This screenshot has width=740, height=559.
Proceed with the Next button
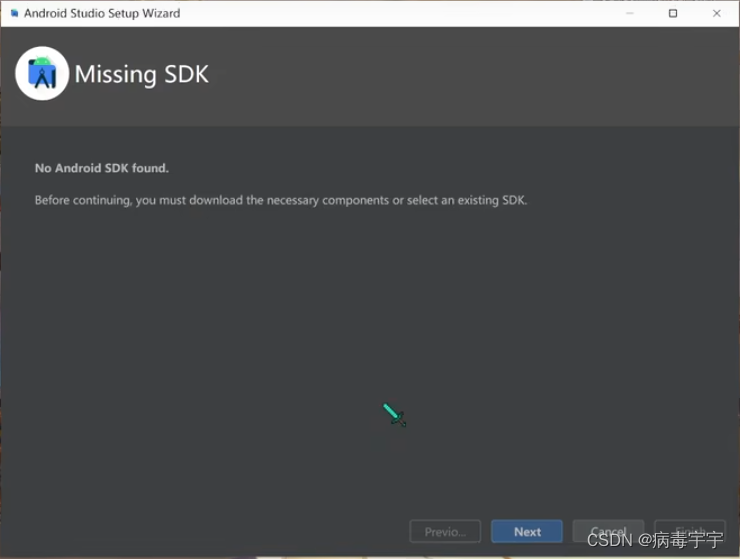pos(527,532)
